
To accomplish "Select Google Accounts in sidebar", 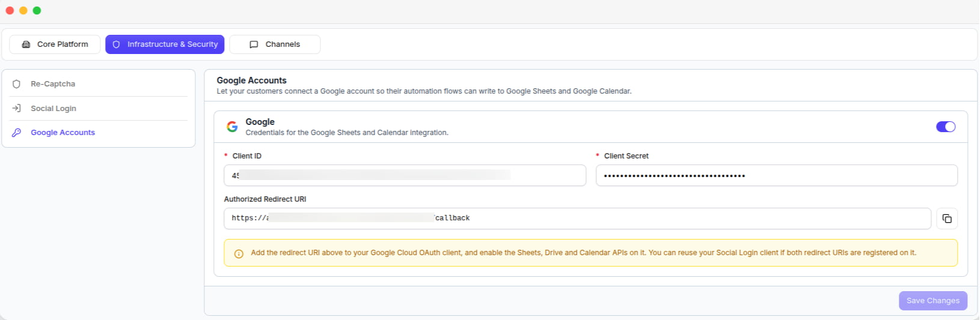I will point(99,133).
